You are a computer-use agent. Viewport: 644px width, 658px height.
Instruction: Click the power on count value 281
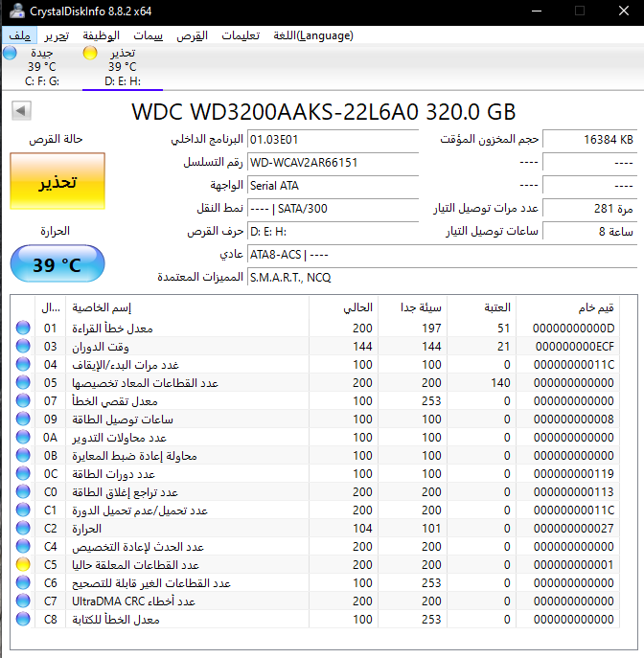point(589,209)
